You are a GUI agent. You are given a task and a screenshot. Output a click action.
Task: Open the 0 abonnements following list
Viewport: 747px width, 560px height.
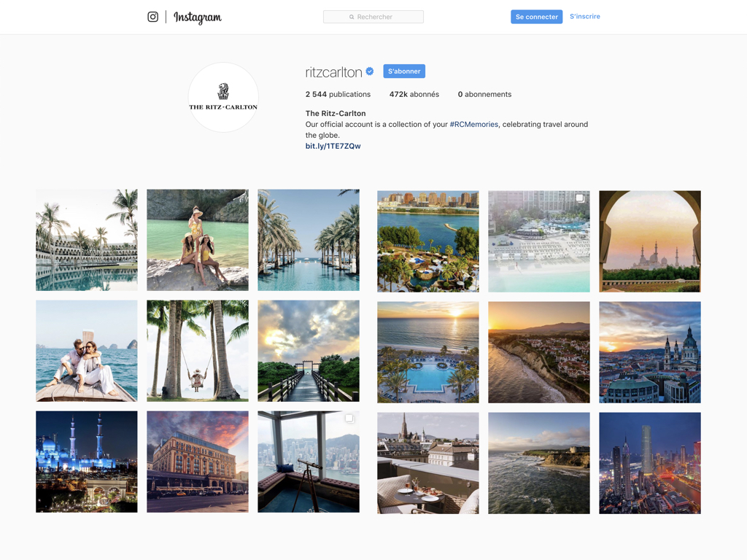tap(484, 94)
